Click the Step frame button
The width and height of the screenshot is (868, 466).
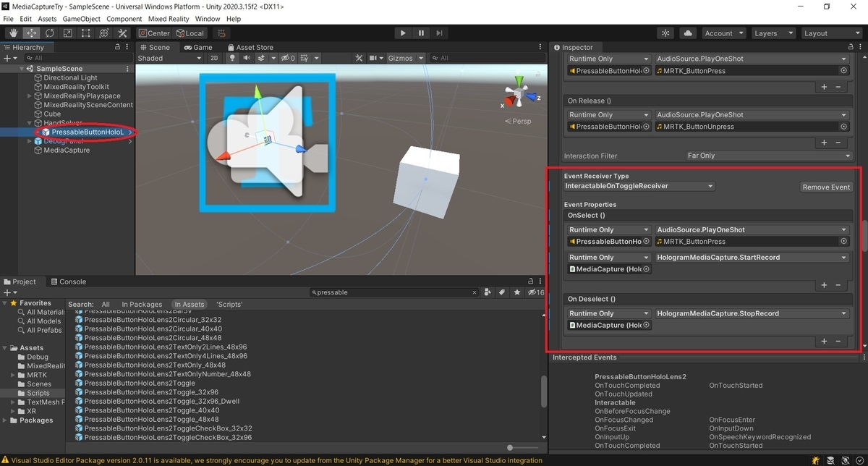(439, 33)
